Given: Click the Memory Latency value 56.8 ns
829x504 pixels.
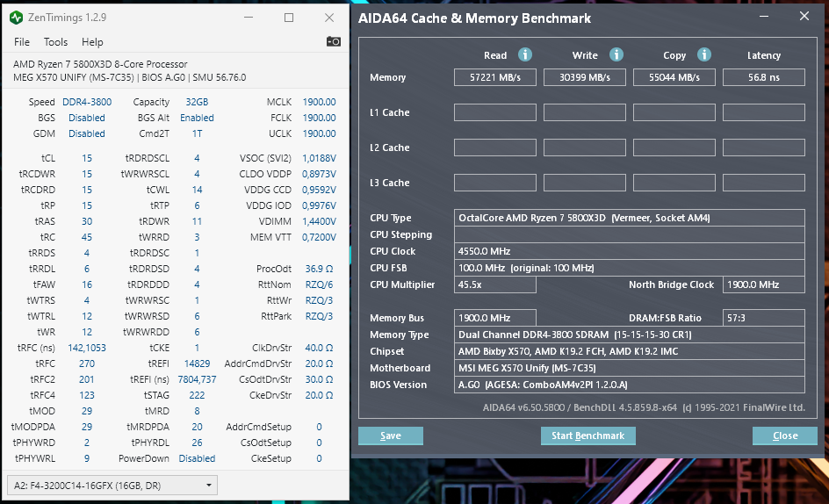Looking at the screenshot, I should click(x=764, y=77).
